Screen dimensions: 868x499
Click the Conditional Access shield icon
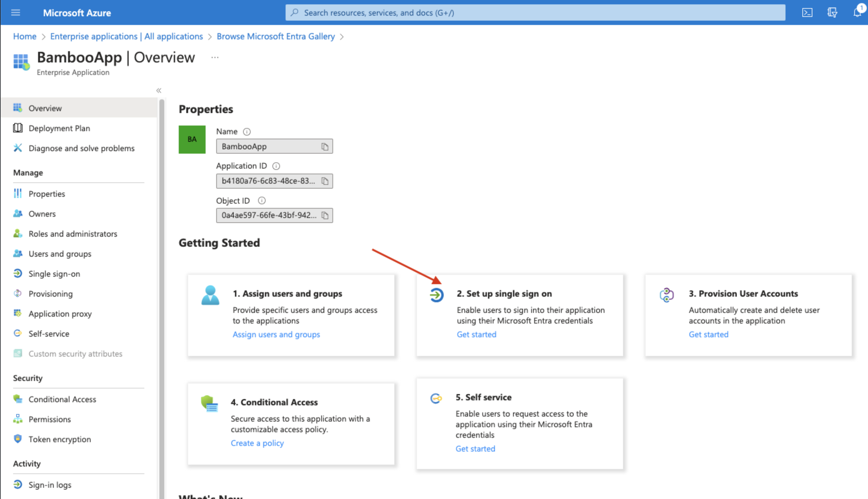(209, 404)
